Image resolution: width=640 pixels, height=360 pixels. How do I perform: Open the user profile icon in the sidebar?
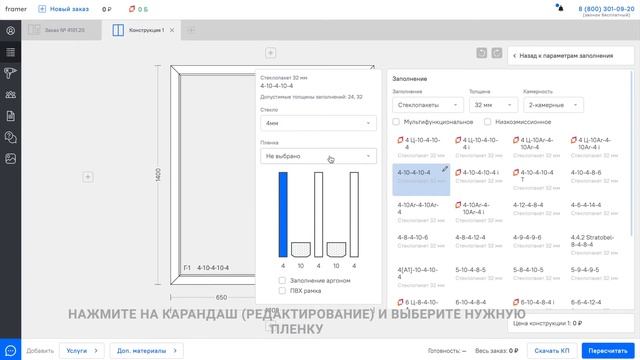coord(11,31)
